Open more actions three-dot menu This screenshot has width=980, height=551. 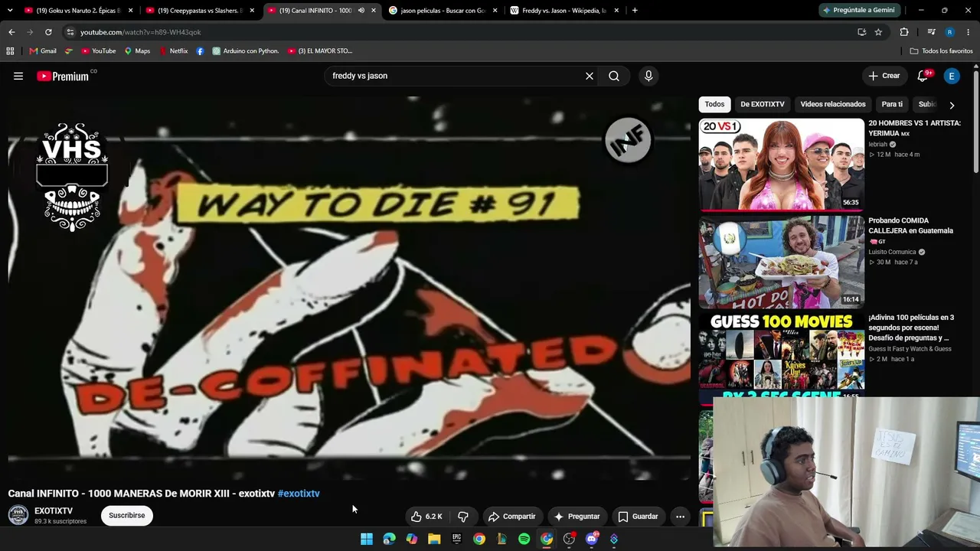(x=680, y=517)
